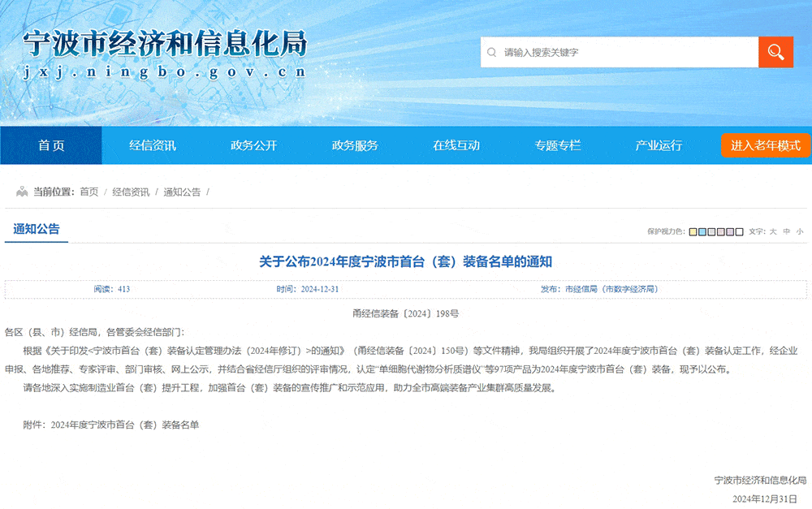Select 在线互动 from the navigation bar

(458, 145)
